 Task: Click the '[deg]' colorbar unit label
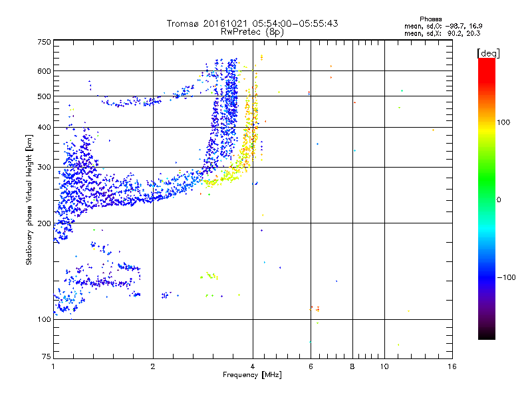488,53
